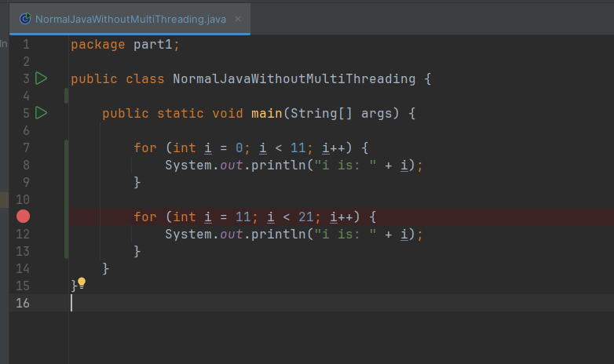Click the class name NormalJavaWithoutMultiThreading in the code

[x=294, y=78]
